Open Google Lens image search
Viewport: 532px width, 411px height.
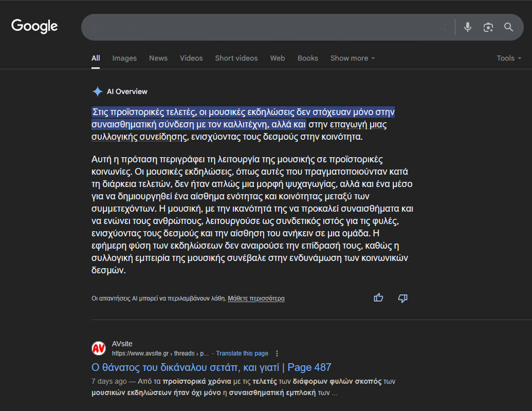(x=488, y=27)
